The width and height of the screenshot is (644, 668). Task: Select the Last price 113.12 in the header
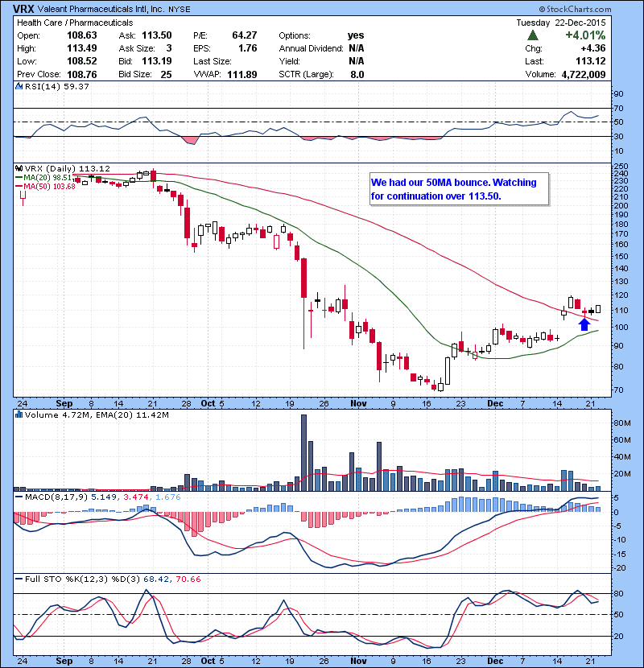pos(591,61)
